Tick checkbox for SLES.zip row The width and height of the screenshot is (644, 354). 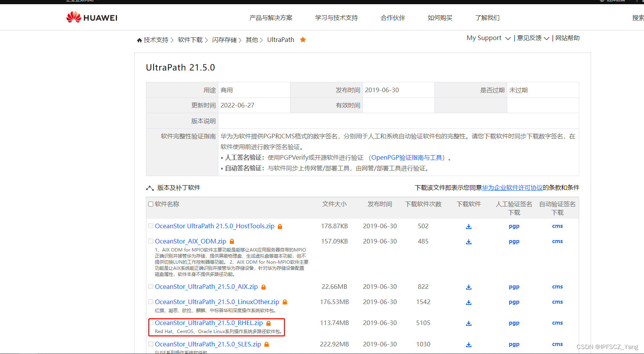[151, 344]
